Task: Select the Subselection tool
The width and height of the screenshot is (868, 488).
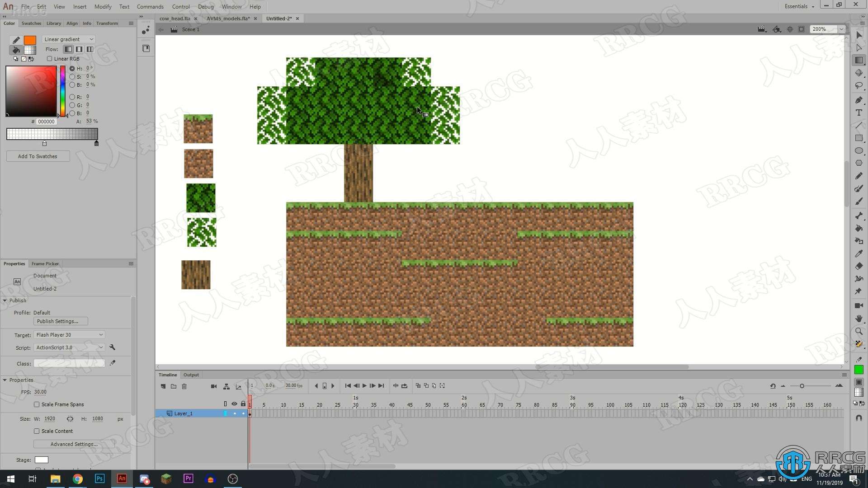Action: point(859,47)
